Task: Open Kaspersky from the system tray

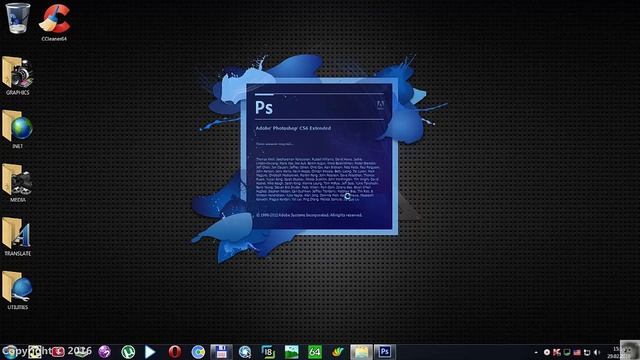Action: (x=557, y=352)
